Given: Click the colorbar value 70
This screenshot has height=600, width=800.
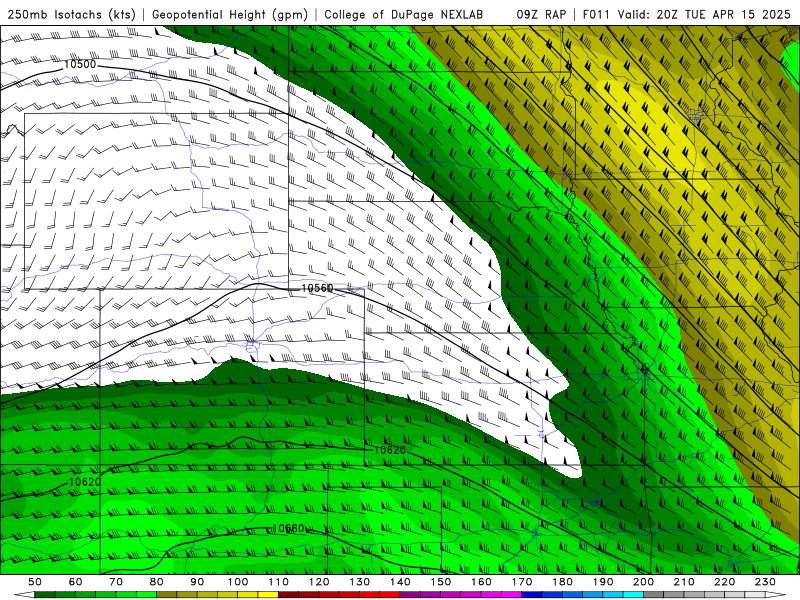Looking at the screenshot, I should pos(116,582).
